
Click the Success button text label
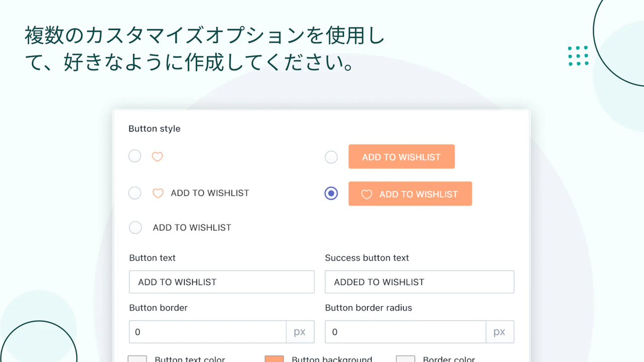tap(367, 258)
